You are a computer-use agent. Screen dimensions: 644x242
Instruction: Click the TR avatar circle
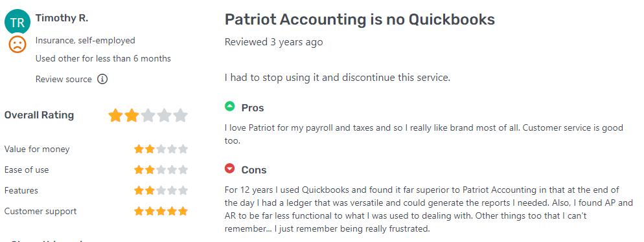(x=17, y=22)
